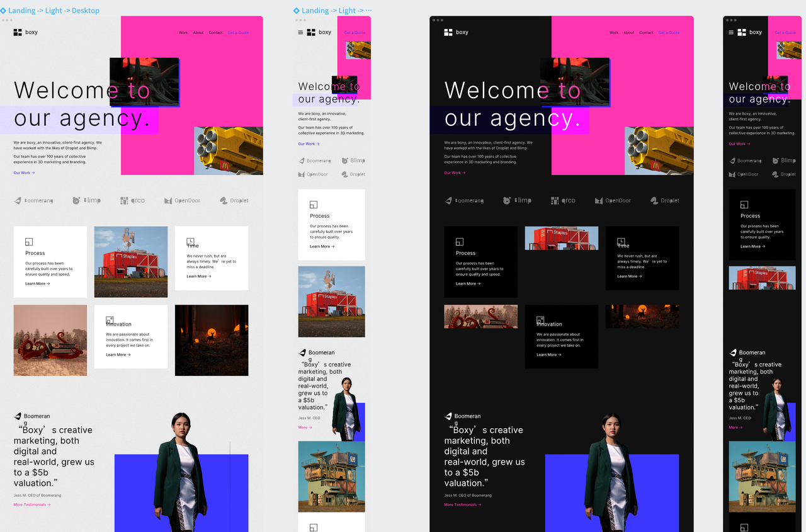The width and height of the screenshot is (806, 532).
Task: Select the OpenDoor logo in dark desktop logo row
Action: [613, 200]
